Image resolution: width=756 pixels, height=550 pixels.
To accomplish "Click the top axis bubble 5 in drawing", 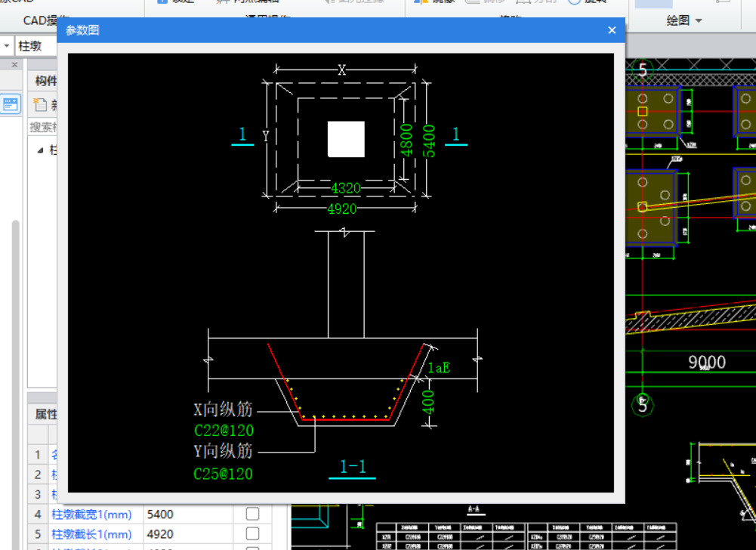I will pyautogui.click(x=642, y=70).
